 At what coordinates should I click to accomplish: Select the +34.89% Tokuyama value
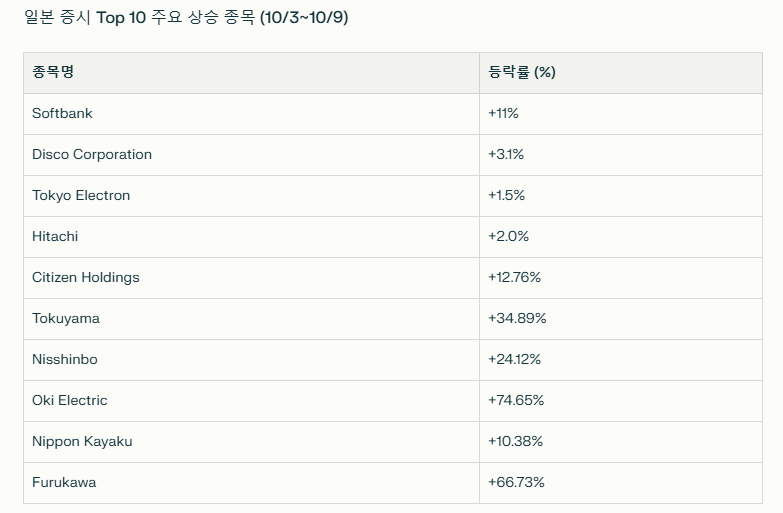click(517, 318)
